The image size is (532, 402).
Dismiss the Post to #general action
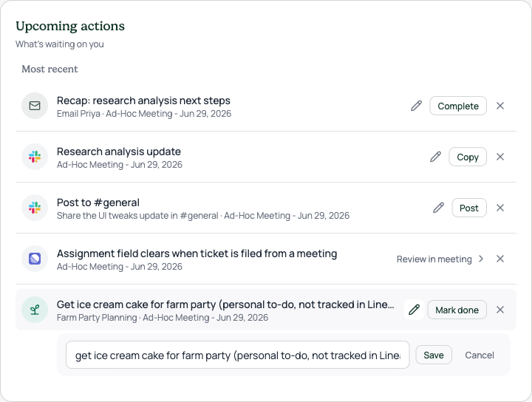coord(500,208)
